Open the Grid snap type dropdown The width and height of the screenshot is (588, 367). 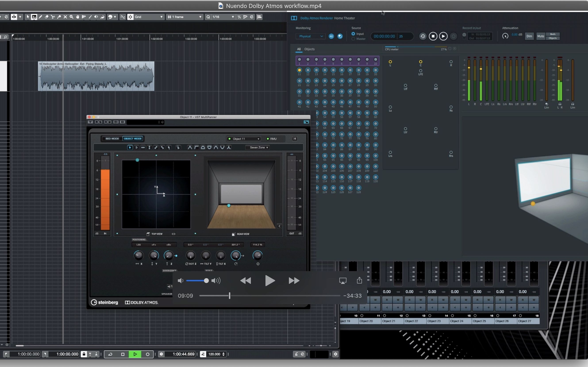coord(149,17)
